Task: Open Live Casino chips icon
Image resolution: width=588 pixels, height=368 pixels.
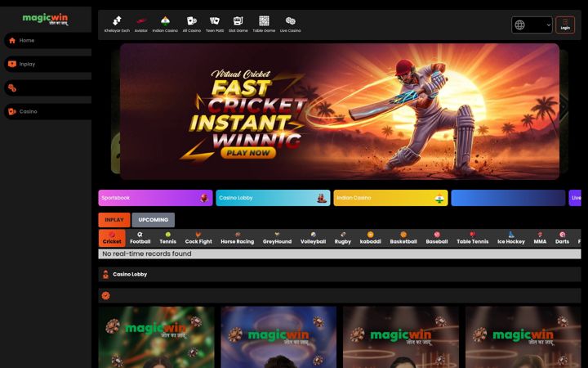Action: click(x=290, y=25)
